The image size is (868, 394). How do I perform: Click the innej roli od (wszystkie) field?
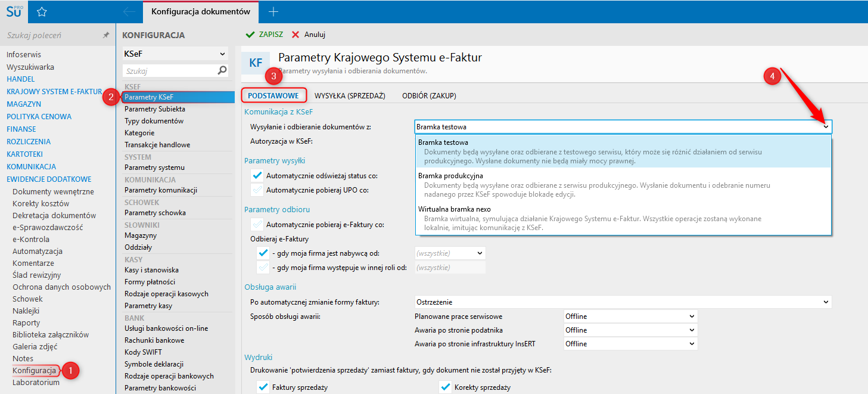[x=450, y=268]
